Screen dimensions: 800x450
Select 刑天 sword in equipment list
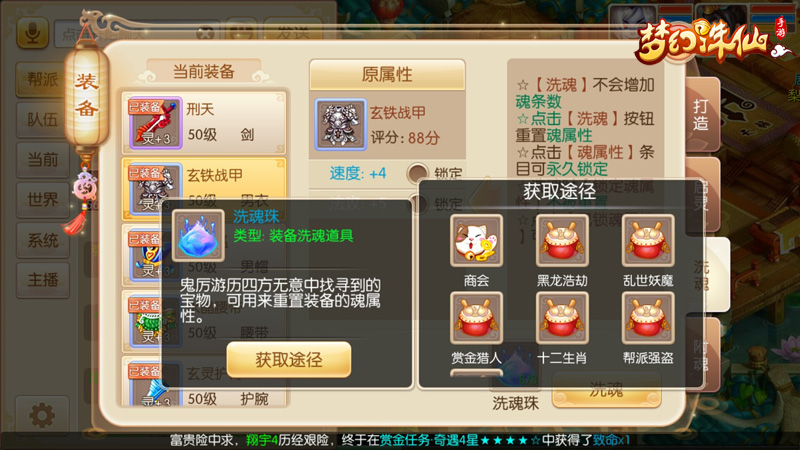pyautogui.click(x=204, y=122)
